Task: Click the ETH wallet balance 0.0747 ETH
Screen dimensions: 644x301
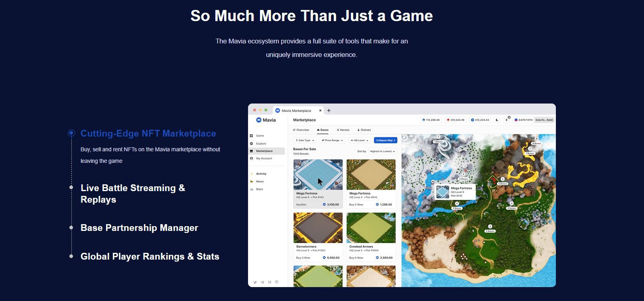Action: coord(523,120)
